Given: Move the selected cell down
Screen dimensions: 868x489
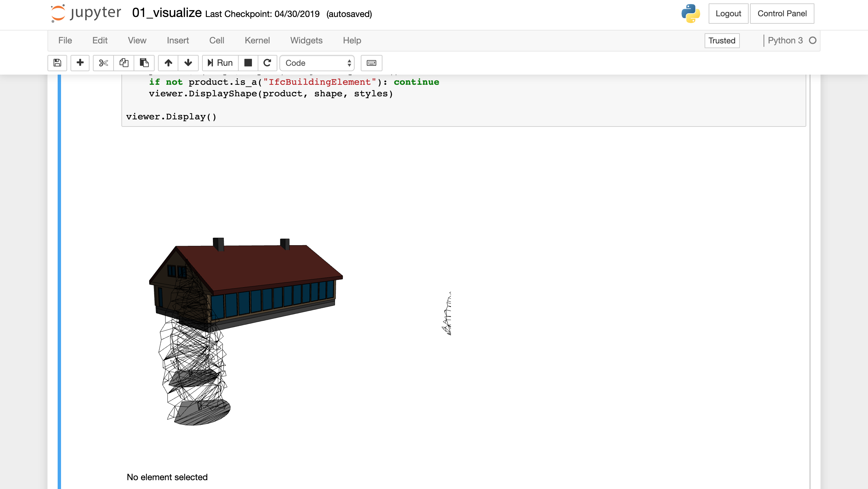Looking at the screenshot, I should 188,63.
